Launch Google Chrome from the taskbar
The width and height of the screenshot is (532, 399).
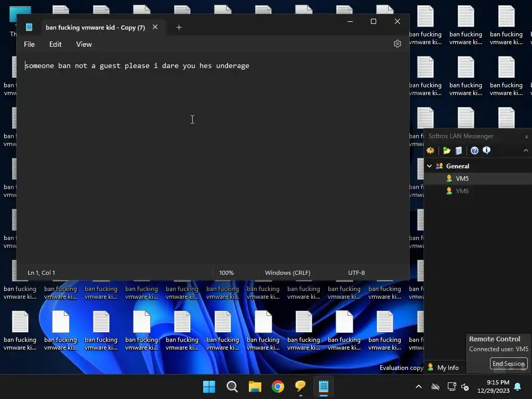pyautogui.click(x=278, y=387)
